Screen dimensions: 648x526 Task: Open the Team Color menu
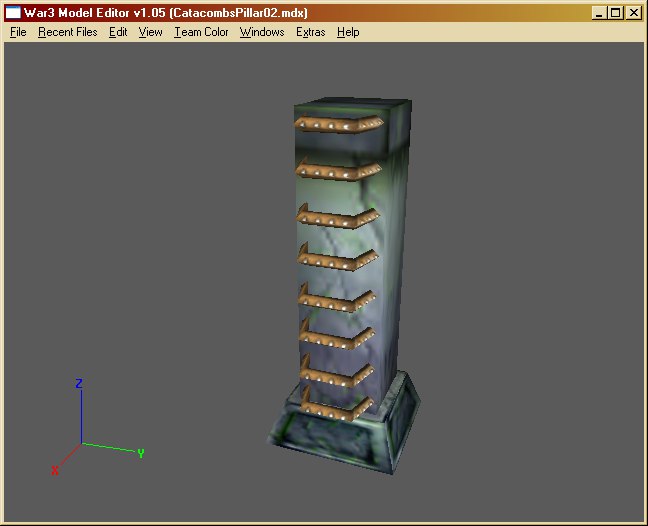point(201,32)
